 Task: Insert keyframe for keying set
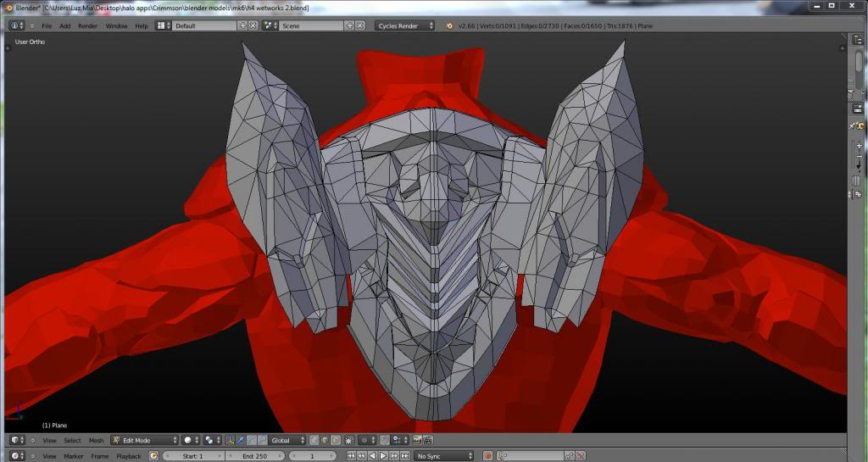pos(569,456)
